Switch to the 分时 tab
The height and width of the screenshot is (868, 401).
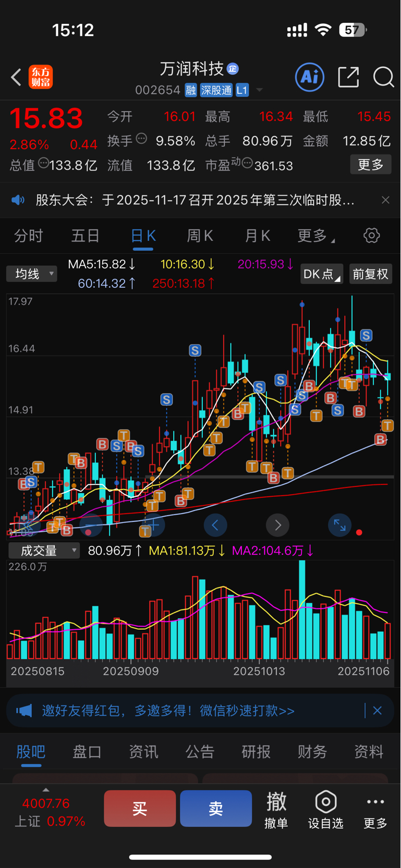(28, 236)
